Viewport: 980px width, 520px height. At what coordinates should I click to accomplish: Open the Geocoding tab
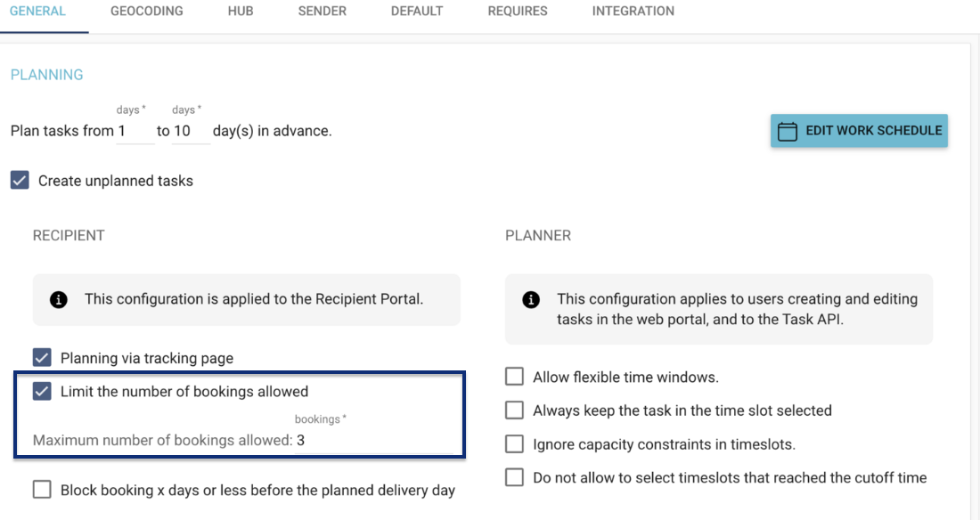click(147, 12)
